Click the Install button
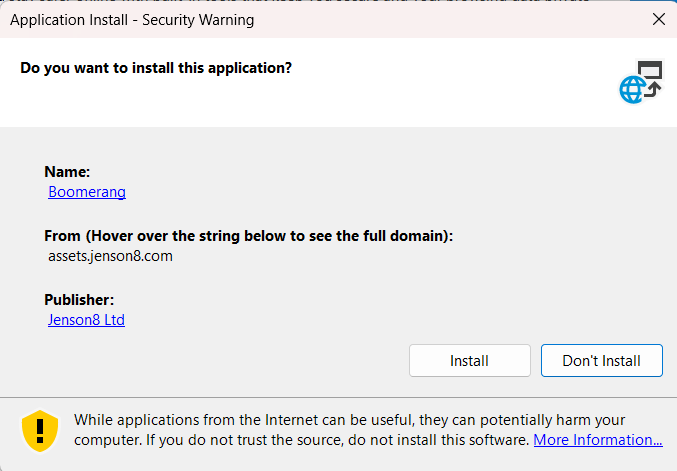 (469, 360)
